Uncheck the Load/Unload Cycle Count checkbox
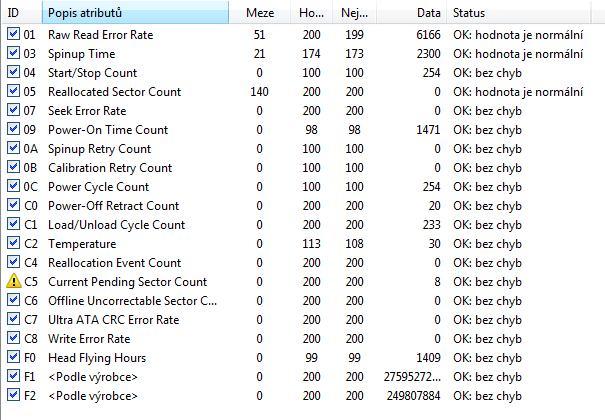 [x=13, y=224]
